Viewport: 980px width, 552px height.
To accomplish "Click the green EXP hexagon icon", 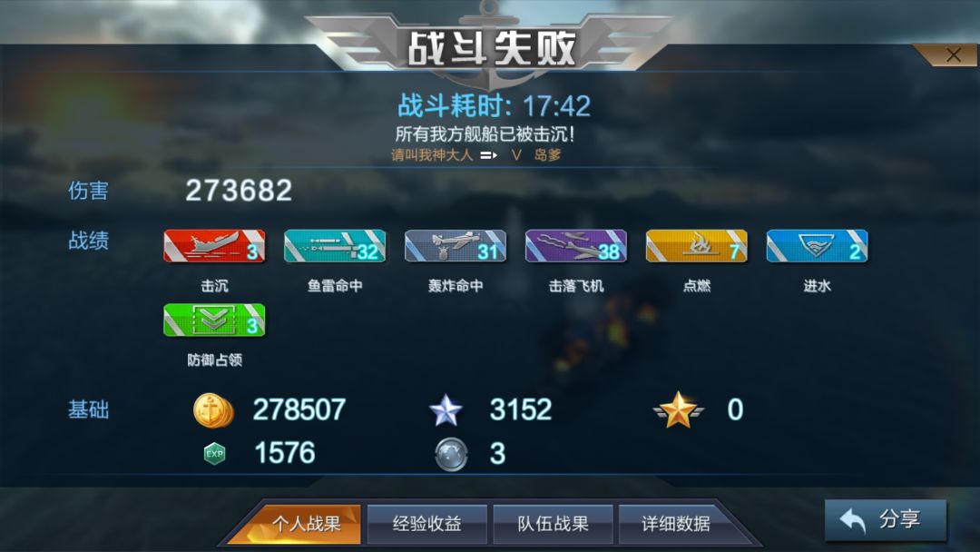I will (214, 454).
